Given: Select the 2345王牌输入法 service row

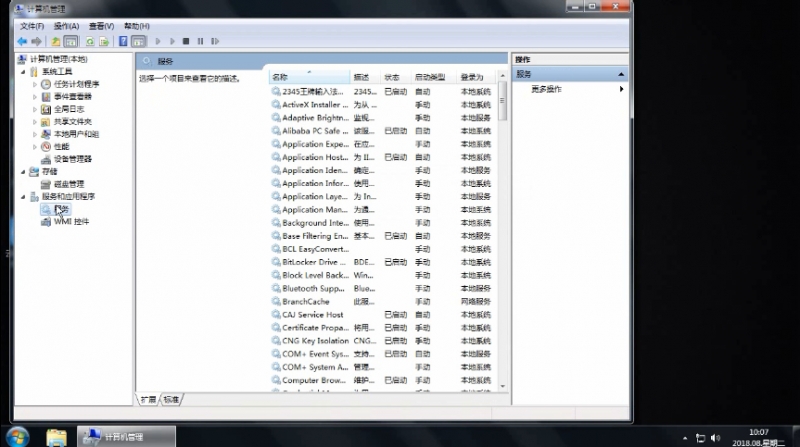Looking at the screenshot, I should 383,92.
